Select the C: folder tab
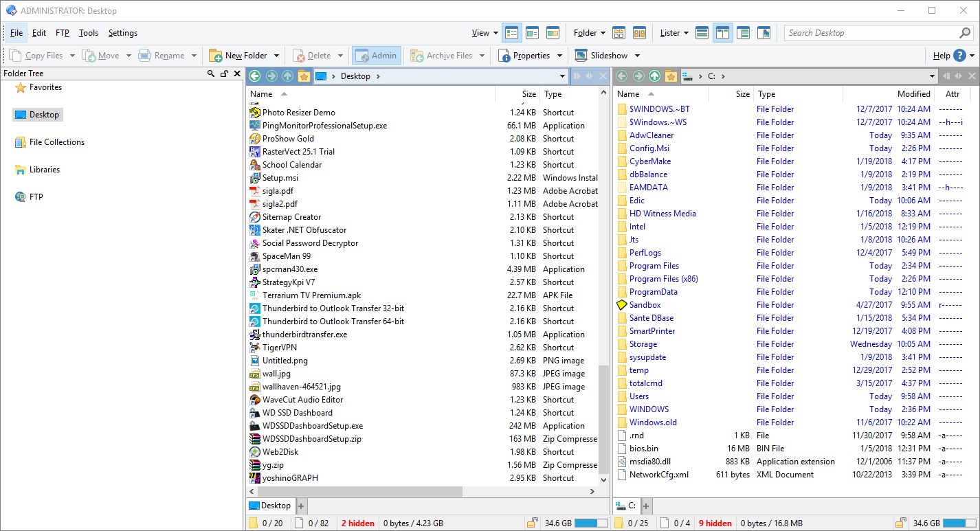 (x=627, y=506)
